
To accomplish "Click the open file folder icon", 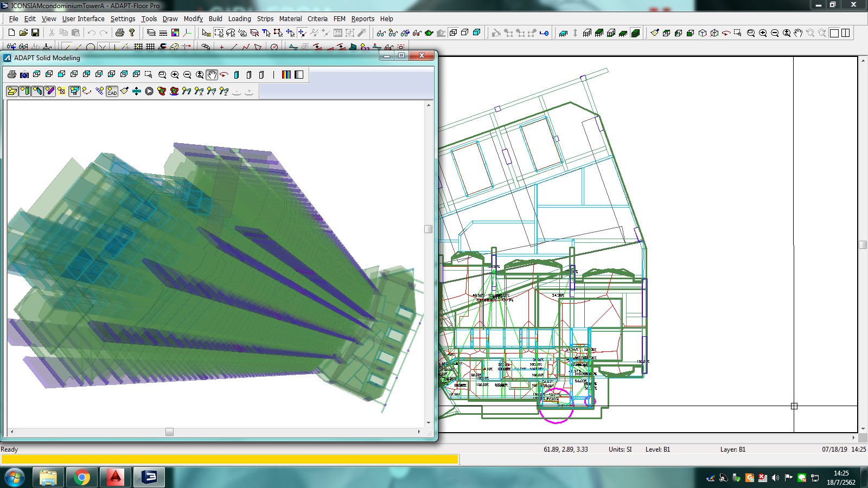I will click(23, 33).
